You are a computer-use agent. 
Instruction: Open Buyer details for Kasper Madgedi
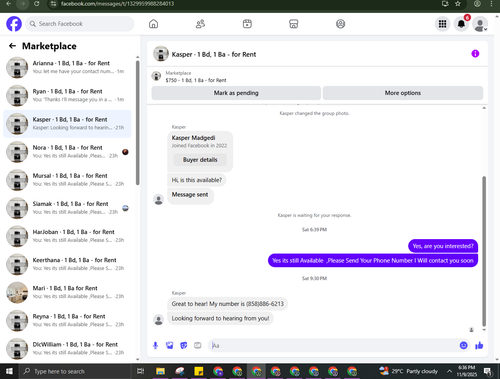click(x=200, y=160)
